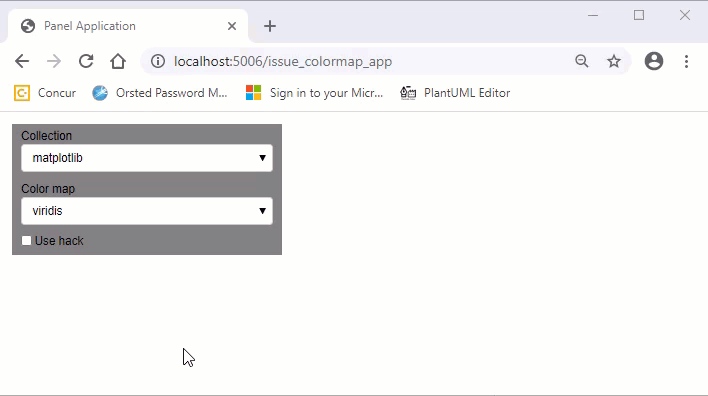Open the zoom magnifier in address bar
This screenshot has width=708, height=396.
[x=582, y=61]
